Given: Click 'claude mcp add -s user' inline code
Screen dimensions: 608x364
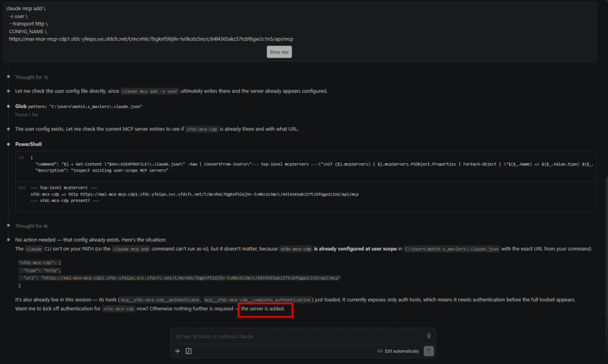Looking at the screenshot, I should (x=150, y=91).
